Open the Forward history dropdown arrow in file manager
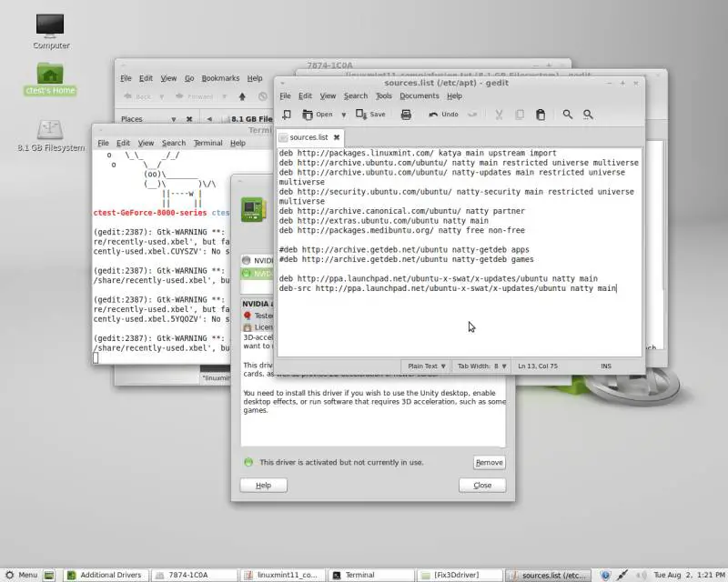This screenshot has height=582, width=728. tap(224, 96)
